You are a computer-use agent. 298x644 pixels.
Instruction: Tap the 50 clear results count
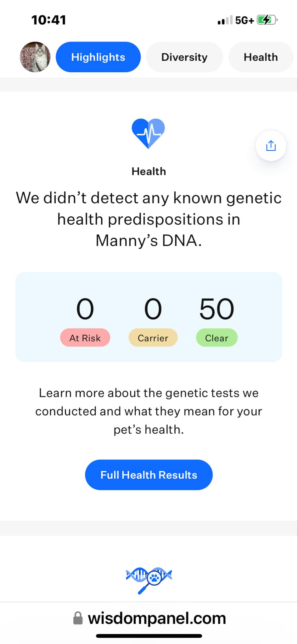click(216, 309)
